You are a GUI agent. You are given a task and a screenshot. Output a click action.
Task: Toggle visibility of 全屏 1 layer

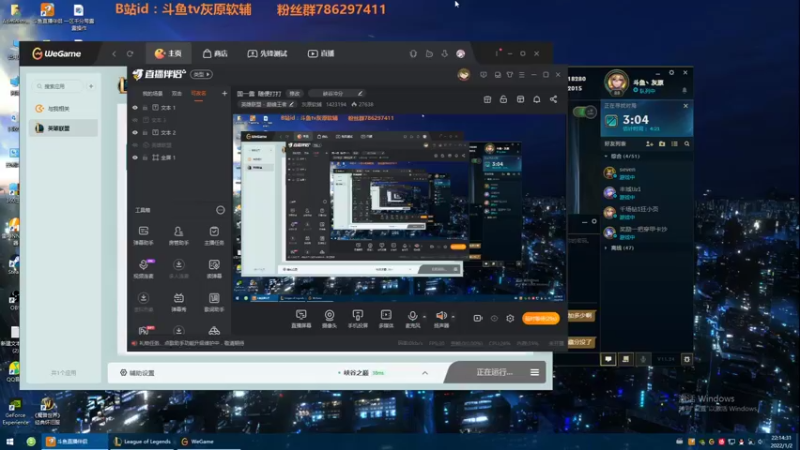[x=135, y=158]
